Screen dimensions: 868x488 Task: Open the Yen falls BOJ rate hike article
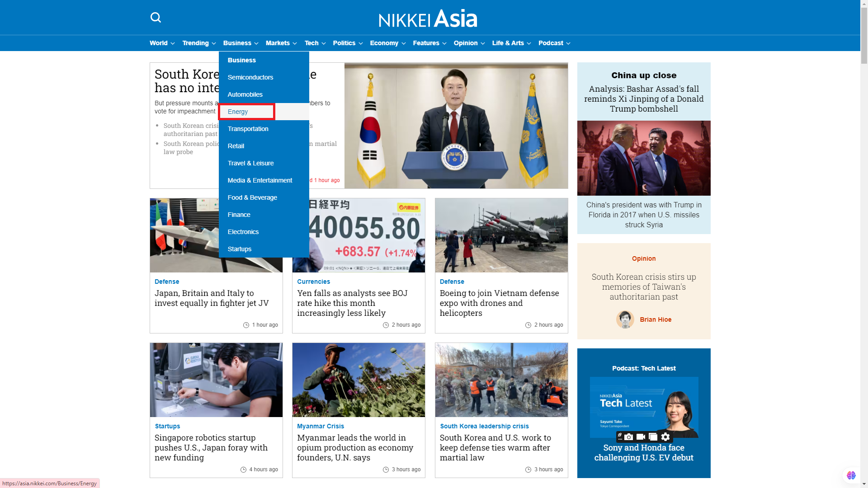[352, 303]
